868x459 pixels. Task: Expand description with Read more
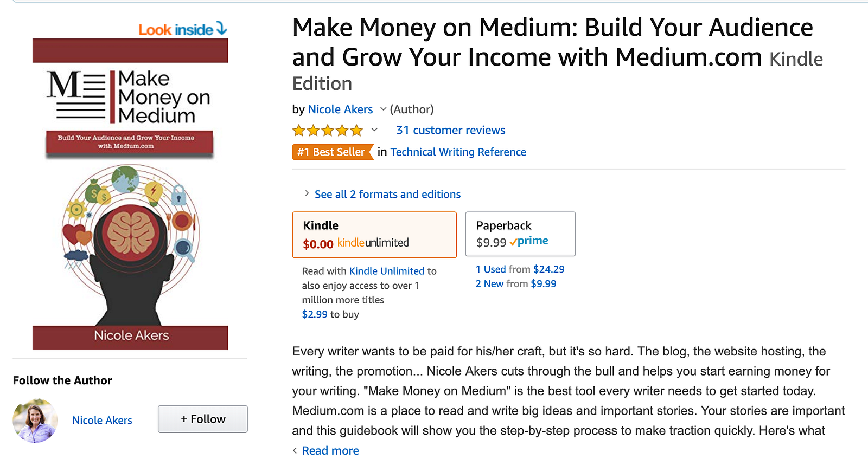click(330, 451)
